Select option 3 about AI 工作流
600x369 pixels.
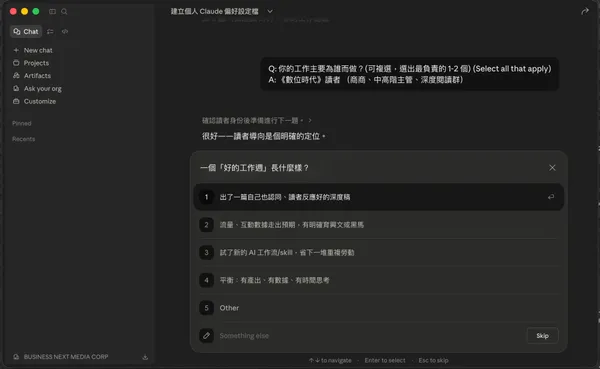[379, 252]
